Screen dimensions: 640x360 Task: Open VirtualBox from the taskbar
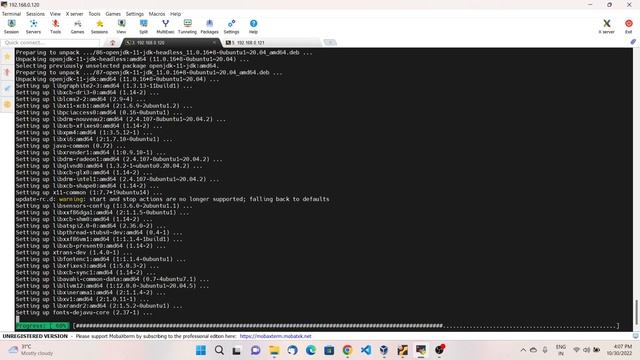[x=384, y=350]
